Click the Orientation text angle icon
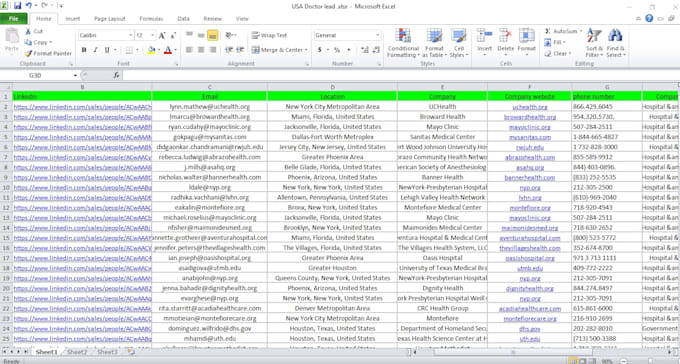Screen dimensions: 680x364 pyautogui.click(x=229, y=35)
